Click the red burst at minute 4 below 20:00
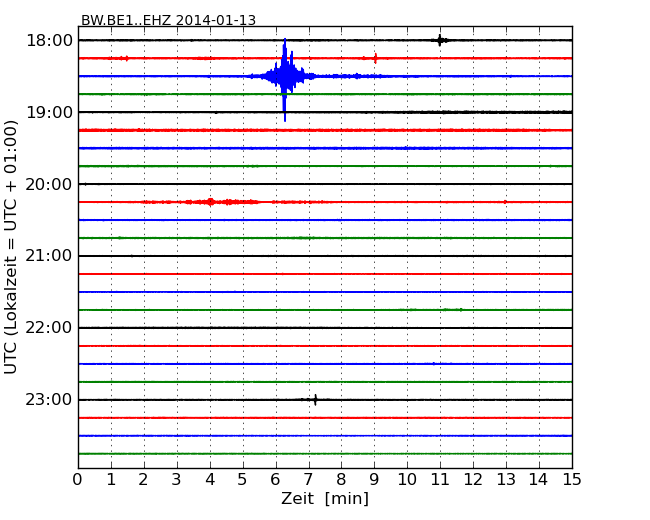This screenshot has height=520, width=650. (211, 202)
